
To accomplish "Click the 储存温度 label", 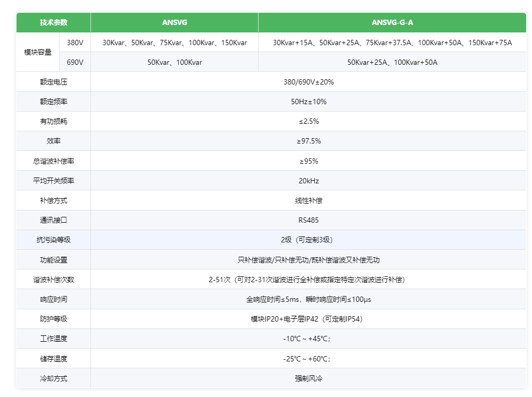I will click(x=54, y=359).
